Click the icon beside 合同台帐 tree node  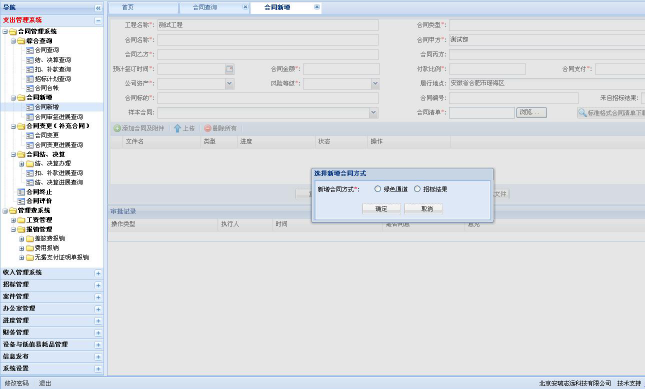(30, 88)
